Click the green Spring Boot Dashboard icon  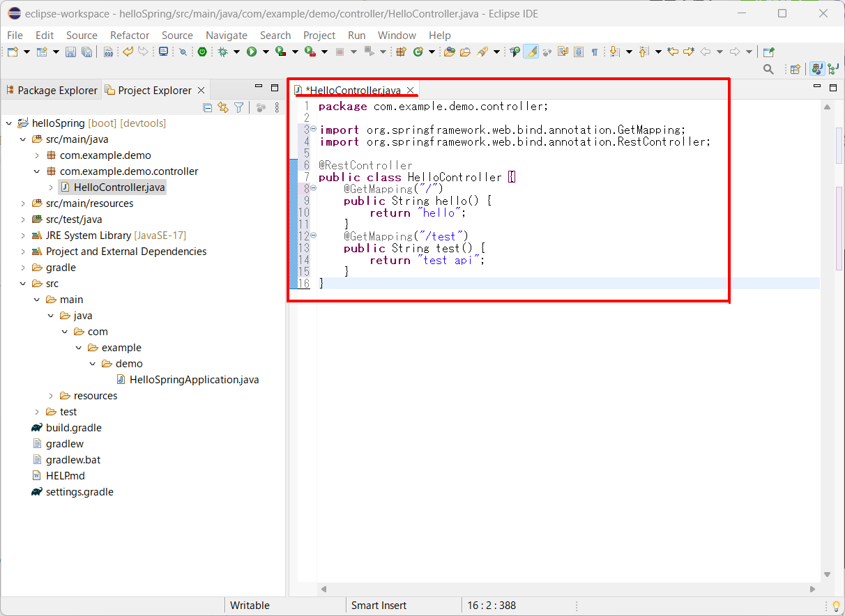pyautogui.click(x=202, y=52)
